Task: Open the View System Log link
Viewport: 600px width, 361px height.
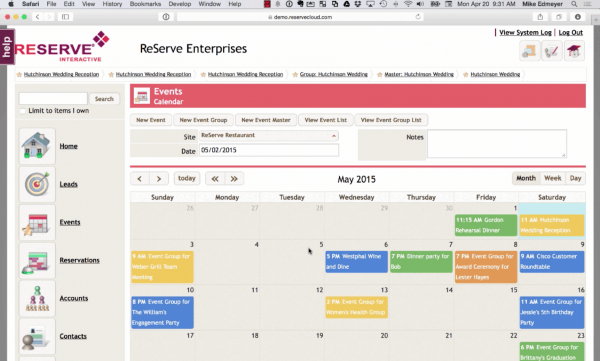Action: coord(525,33)
